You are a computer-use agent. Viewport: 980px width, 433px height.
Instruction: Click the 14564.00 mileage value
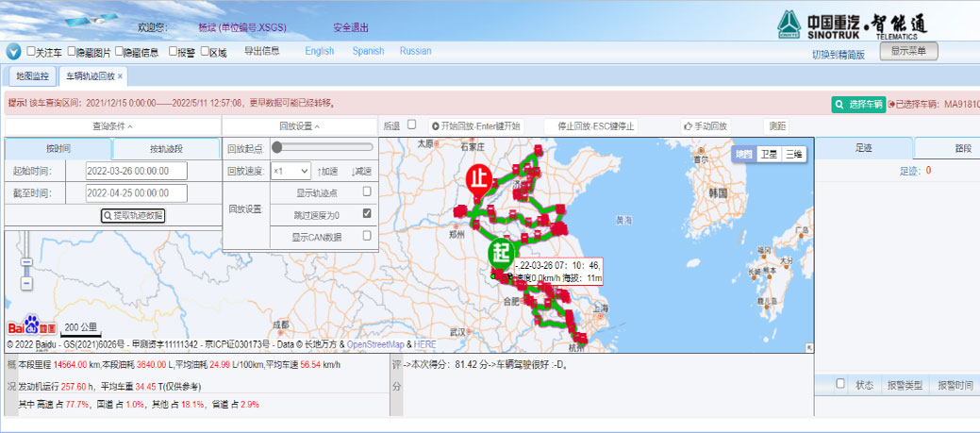pyautogui.click(x=70, y=365)
